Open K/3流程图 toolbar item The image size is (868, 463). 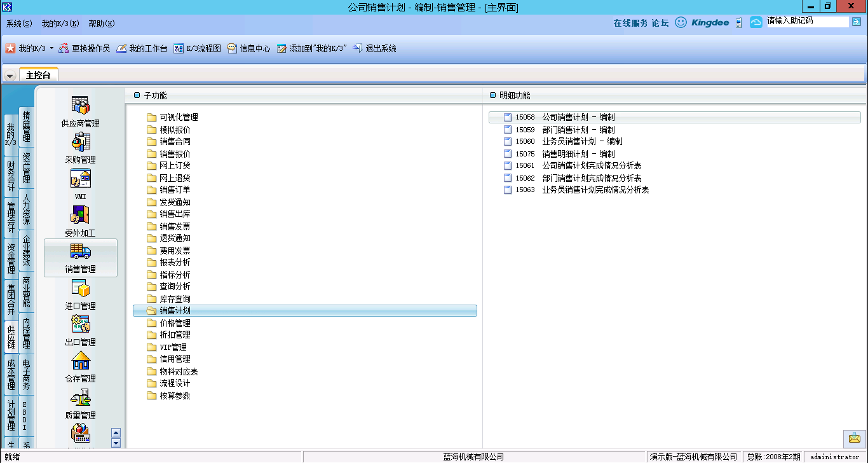[x=197, y=48]
